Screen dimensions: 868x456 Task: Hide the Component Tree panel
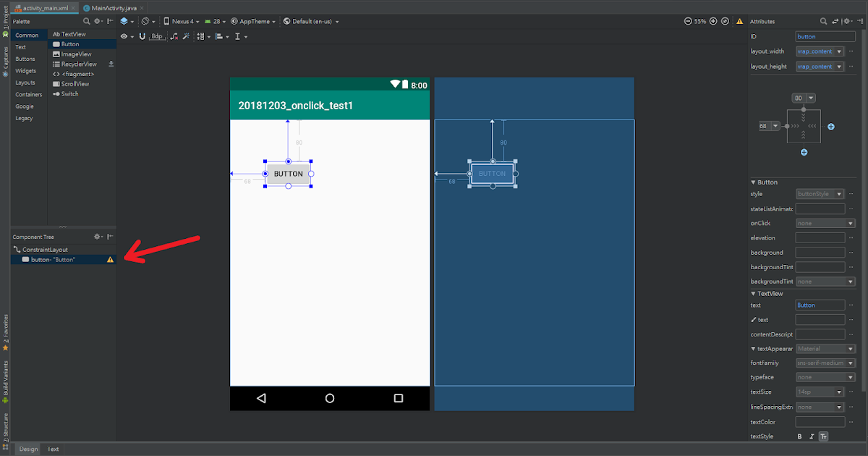click(x=110, y=237)
